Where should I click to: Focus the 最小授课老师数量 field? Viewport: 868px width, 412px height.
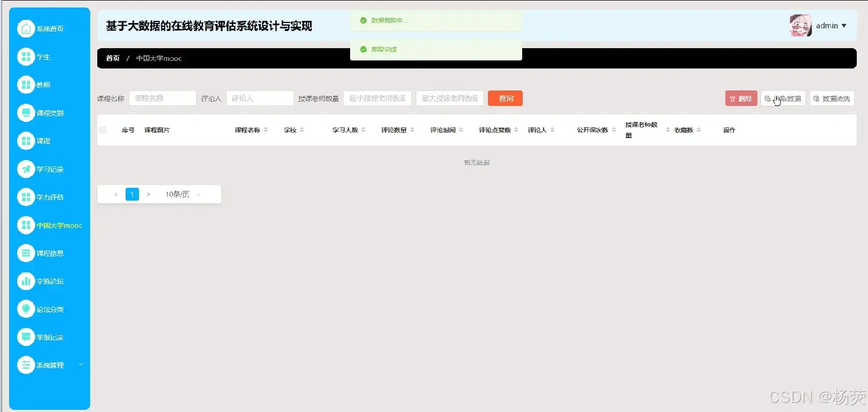click(x=377, y=98)
